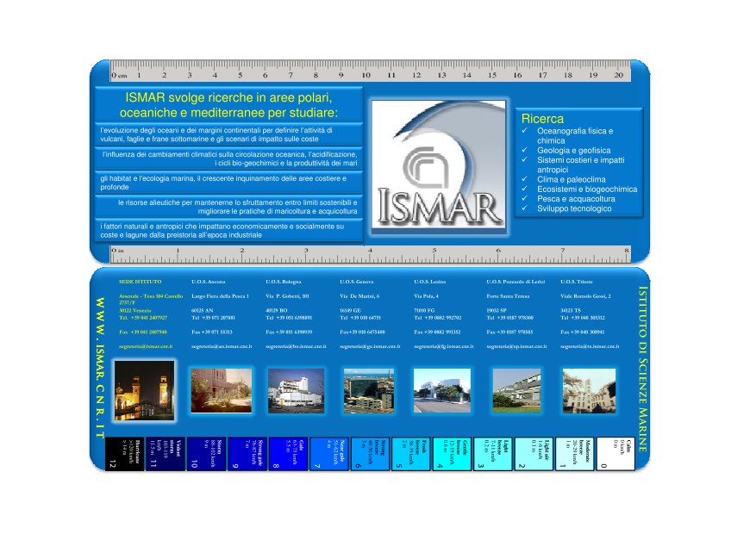The width and height of the screenshot is (756, 534).
Task: Select 'Pesca e acquacoltura' list item
Action: [x=576, y=199]
